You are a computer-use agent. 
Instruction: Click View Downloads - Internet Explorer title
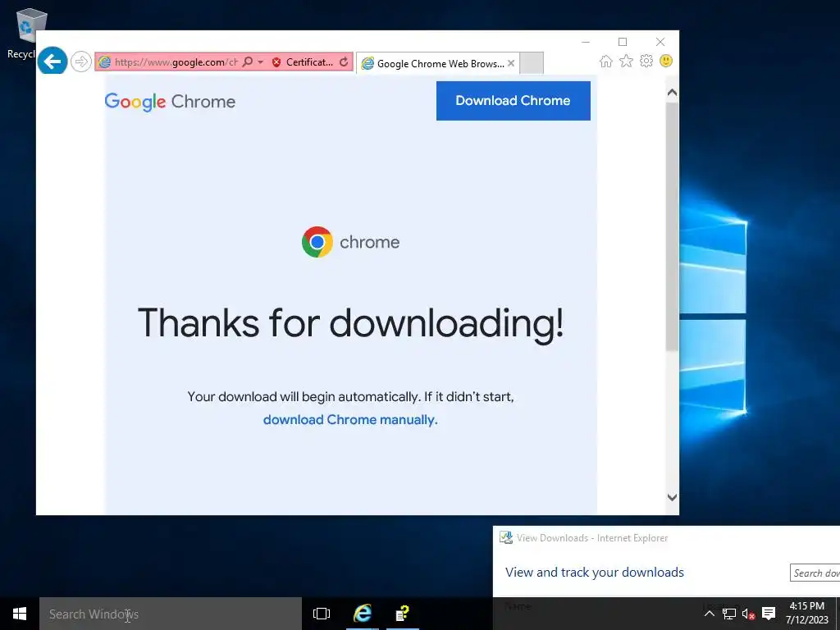pyautogui.click(x=592, y=538)
